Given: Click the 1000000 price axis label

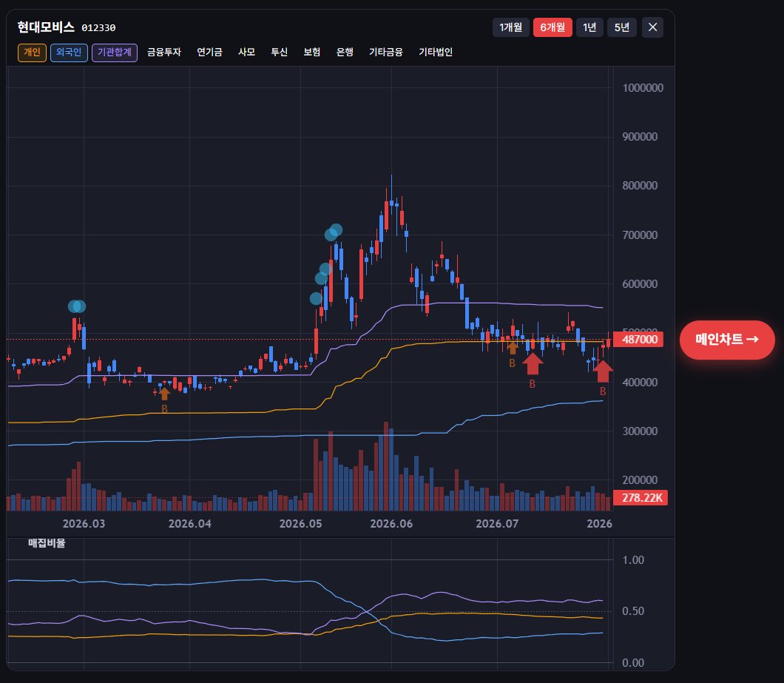Looking at the screenshot, I should pyautogui.click(x=643, y=88).
